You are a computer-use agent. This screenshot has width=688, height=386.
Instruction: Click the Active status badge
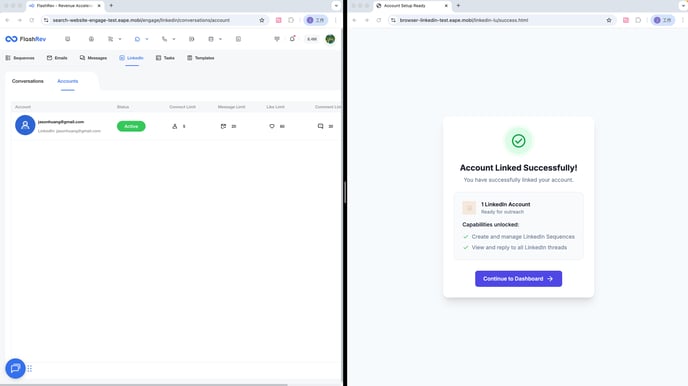(x=131, y=126)
